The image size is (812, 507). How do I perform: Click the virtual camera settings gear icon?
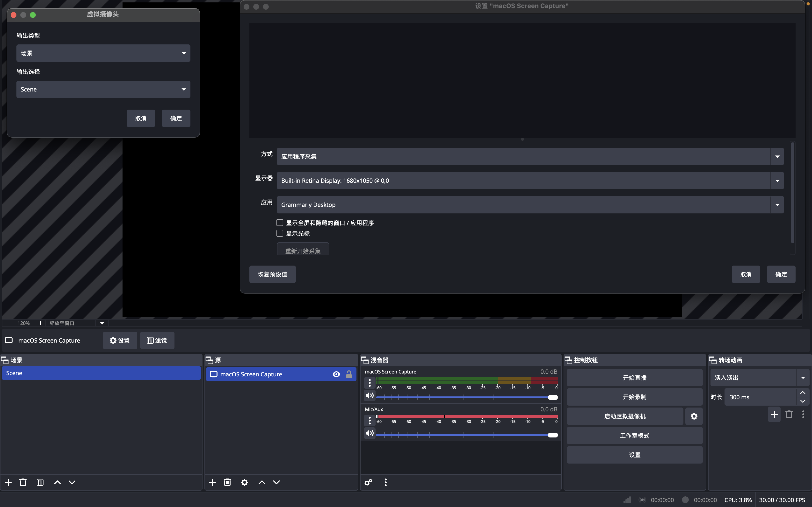click(694, 416)
